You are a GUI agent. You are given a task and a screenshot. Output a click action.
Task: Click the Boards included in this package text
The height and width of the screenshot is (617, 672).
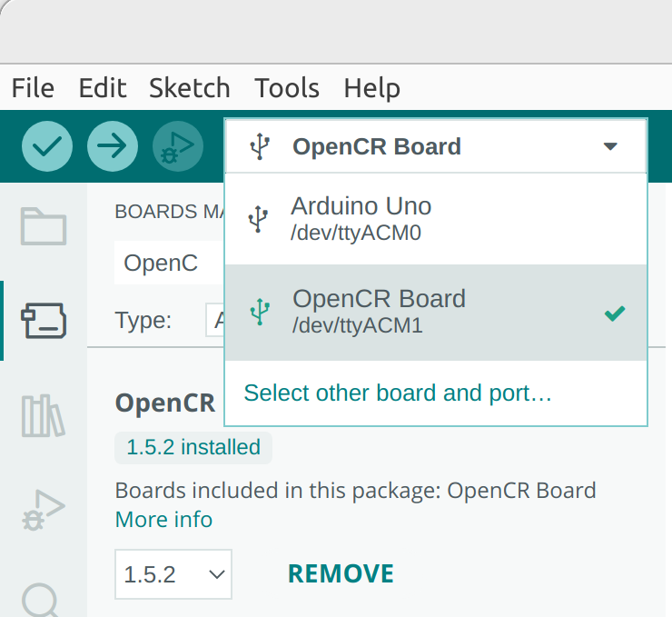click(x=355, y=490)
